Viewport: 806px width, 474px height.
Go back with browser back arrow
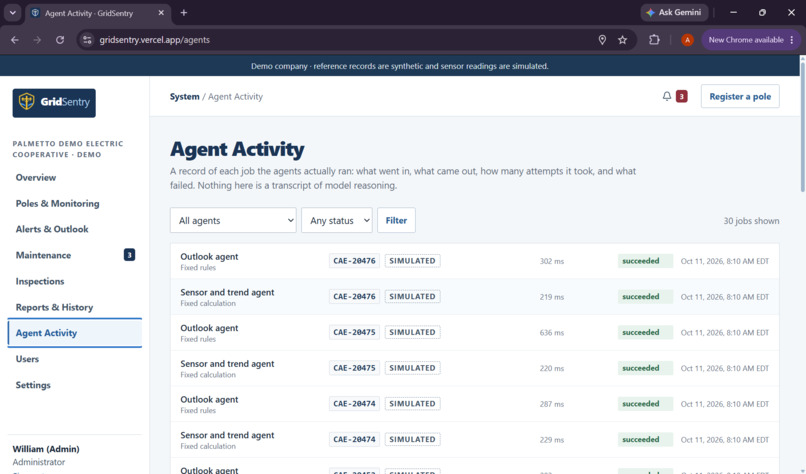tap(15, 40)
